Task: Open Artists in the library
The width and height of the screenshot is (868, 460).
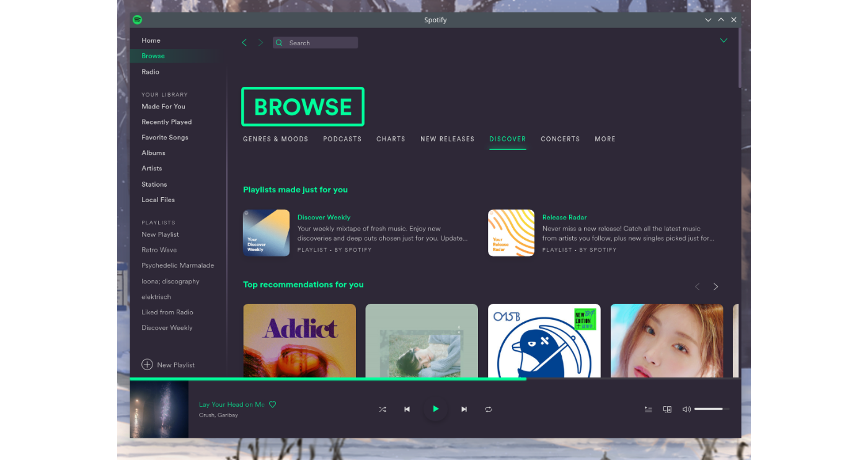Action: 151,169
